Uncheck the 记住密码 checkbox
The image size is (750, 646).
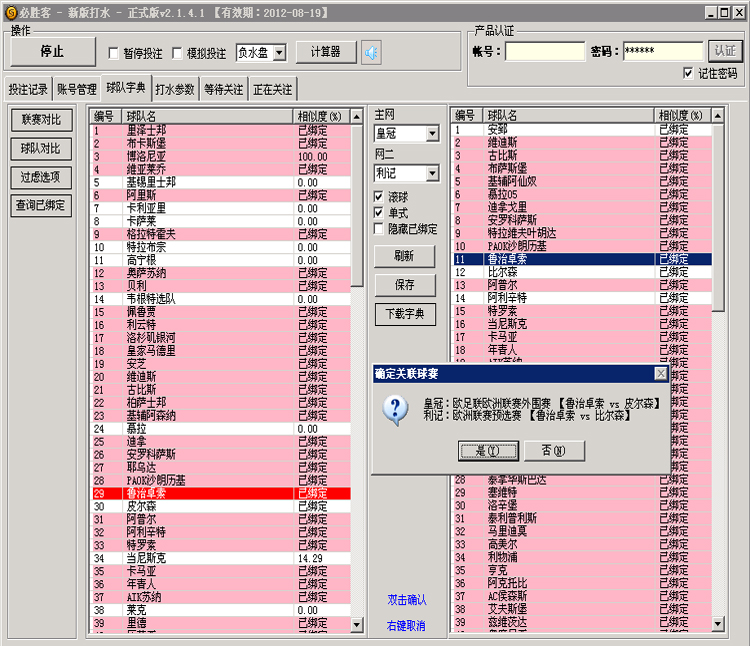pyautogui.click(x=688, y=73)
